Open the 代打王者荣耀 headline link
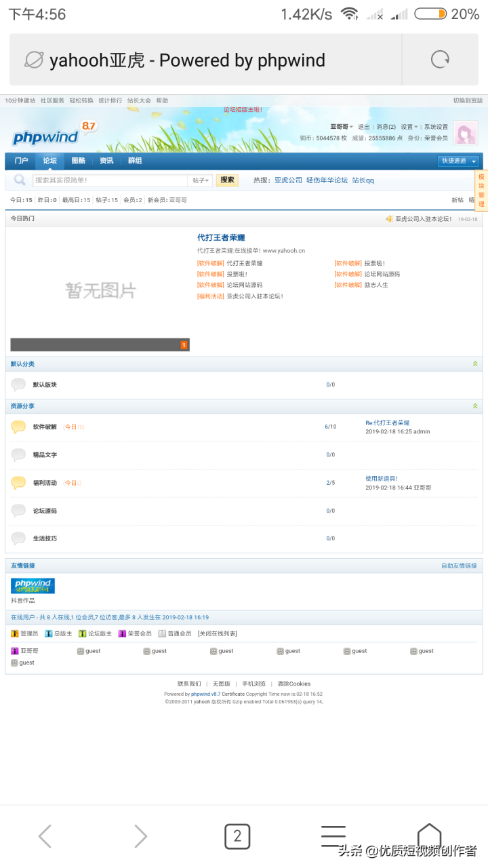The width and height of the screenshot is (488, 868). coord(221,237)
